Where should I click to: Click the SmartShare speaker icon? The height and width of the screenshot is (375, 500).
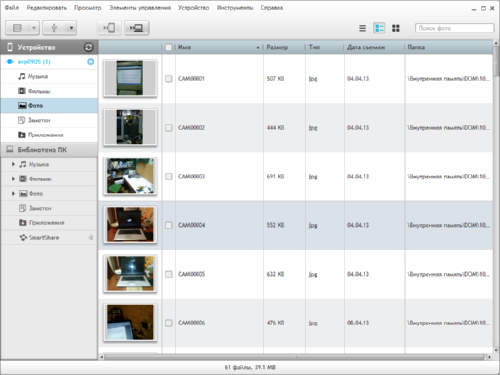[90, 237]
